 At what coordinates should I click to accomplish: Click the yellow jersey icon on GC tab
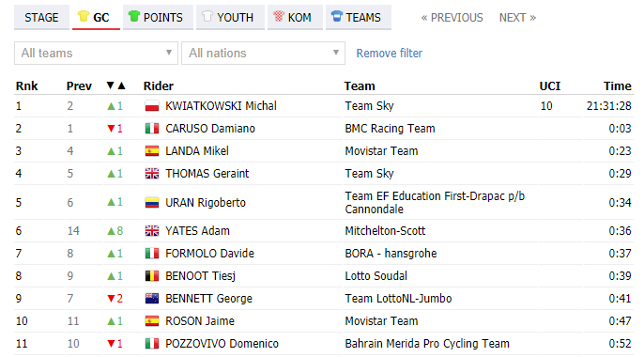84,16
